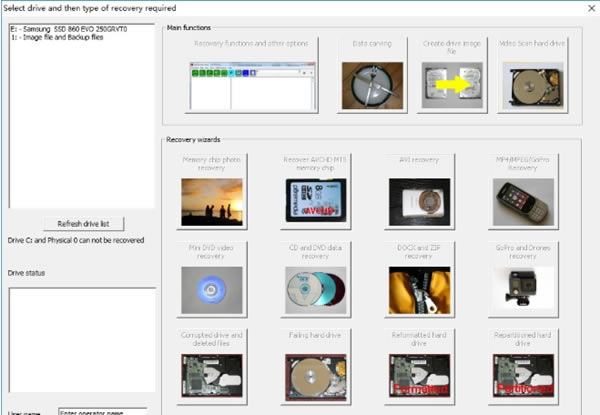Launch Reformatted hard drive recovery wizard
600x415 pixels.
tap(419, 367)
